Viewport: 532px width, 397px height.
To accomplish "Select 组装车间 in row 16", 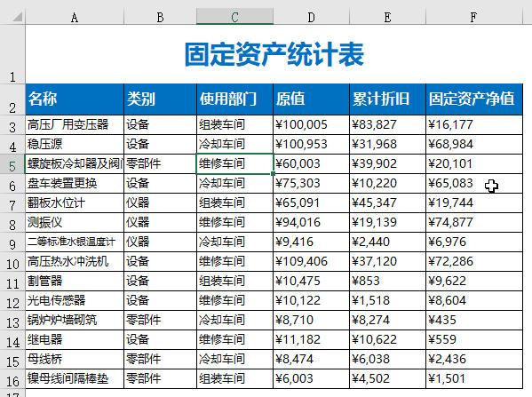I will tap(234, 378).
